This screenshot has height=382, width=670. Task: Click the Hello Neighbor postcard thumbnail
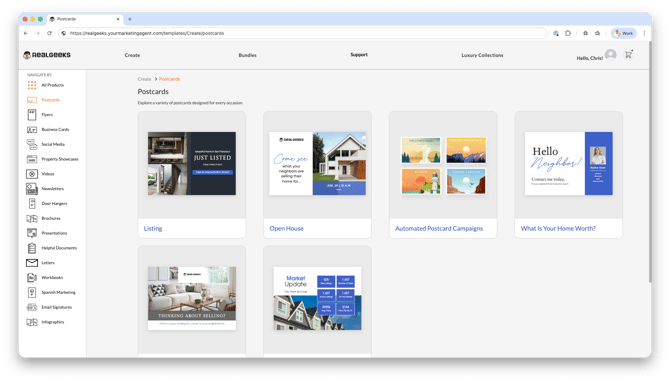coord(569,164)
